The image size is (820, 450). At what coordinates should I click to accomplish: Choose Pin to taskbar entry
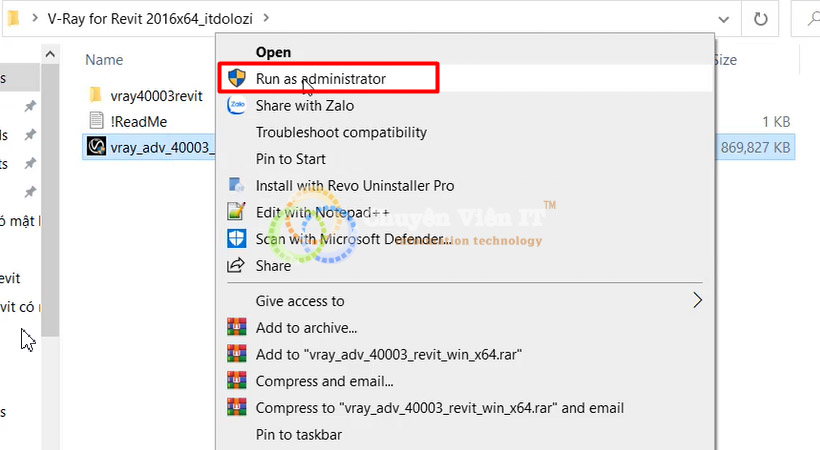point(298,435)
